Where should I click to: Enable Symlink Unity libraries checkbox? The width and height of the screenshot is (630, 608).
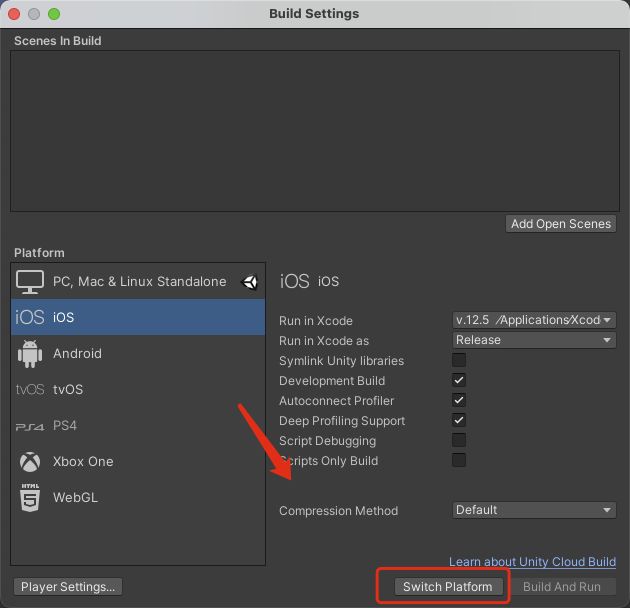(459, 360)
